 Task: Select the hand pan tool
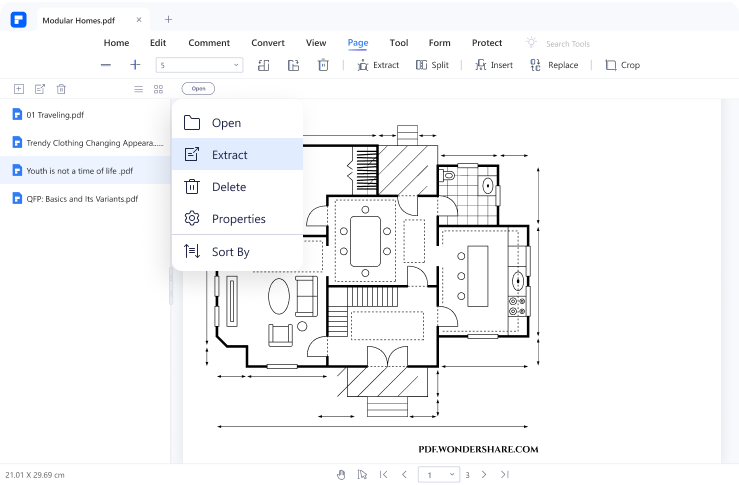(x=341, y=475)
